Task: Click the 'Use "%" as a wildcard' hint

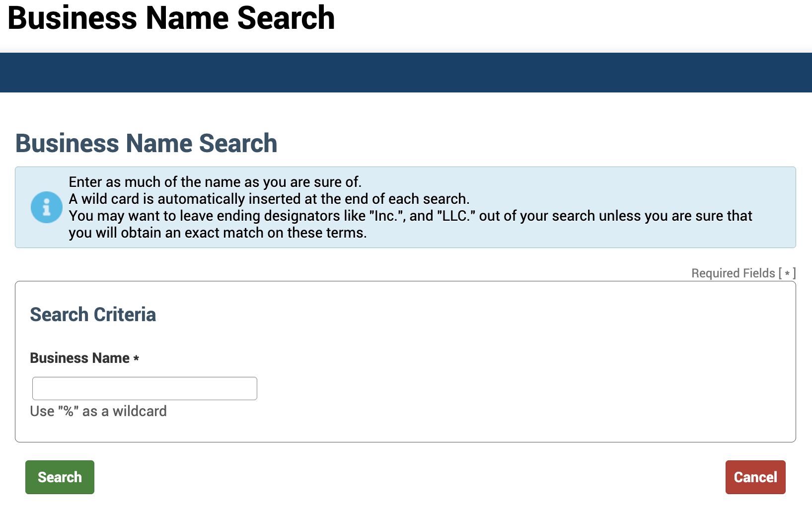Action: click(98, 411)
